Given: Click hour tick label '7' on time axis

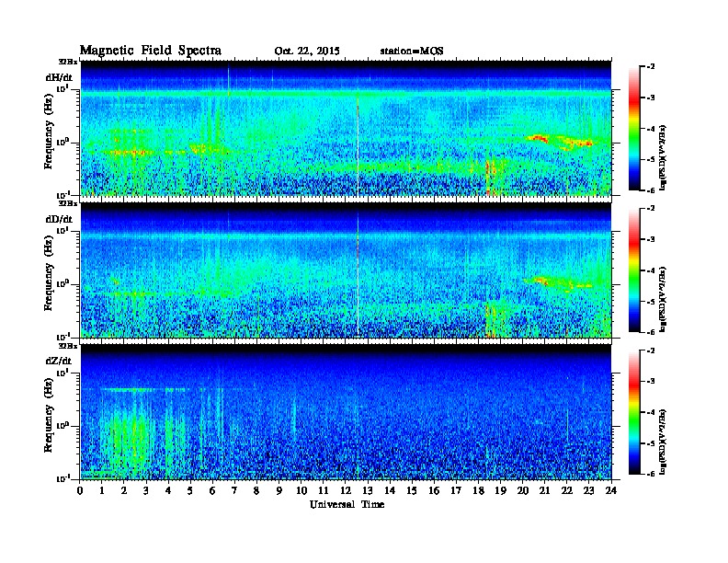Looking at the screenshot, I should 235,490.
